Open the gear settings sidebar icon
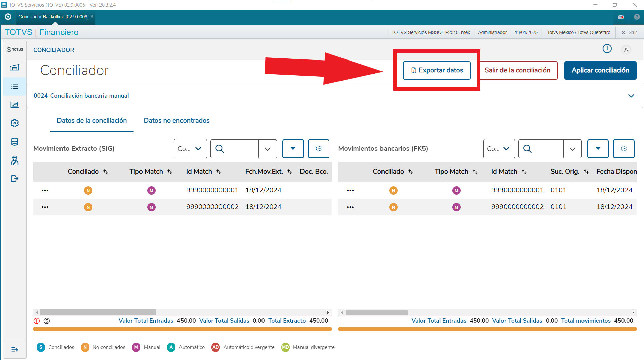The height and width of the screenshot is (360, 644). (14, 123)
